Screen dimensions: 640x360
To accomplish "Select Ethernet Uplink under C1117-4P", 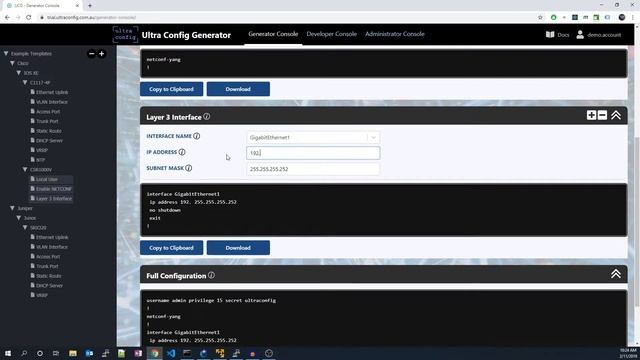I will pyautogui.click(x=49, y=92).
